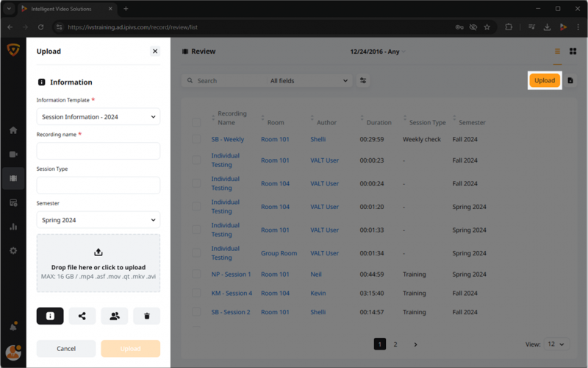Select the Information tab icon button
Screen dimensions: 588x368
pyautogui.click(x=50, y=316)
